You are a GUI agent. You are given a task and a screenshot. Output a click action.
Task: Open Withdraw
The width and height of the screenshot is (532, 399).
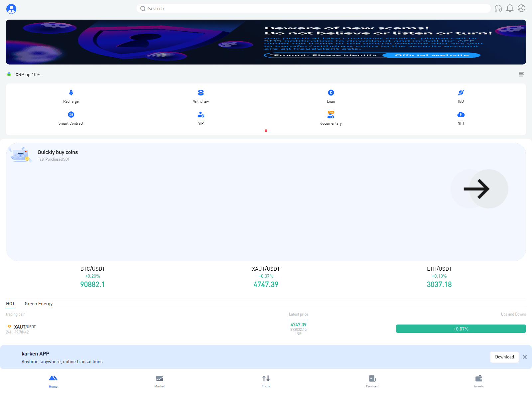pos(201,96)
